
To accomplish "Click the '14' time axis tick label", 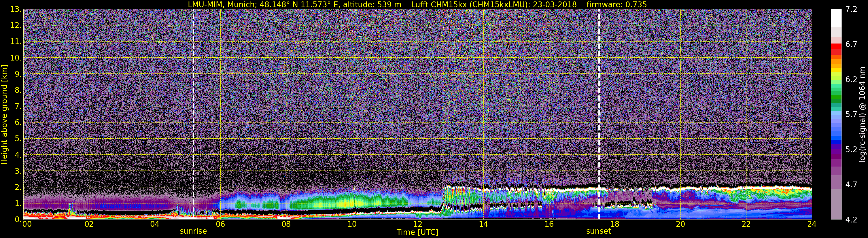I will [483, 224].
